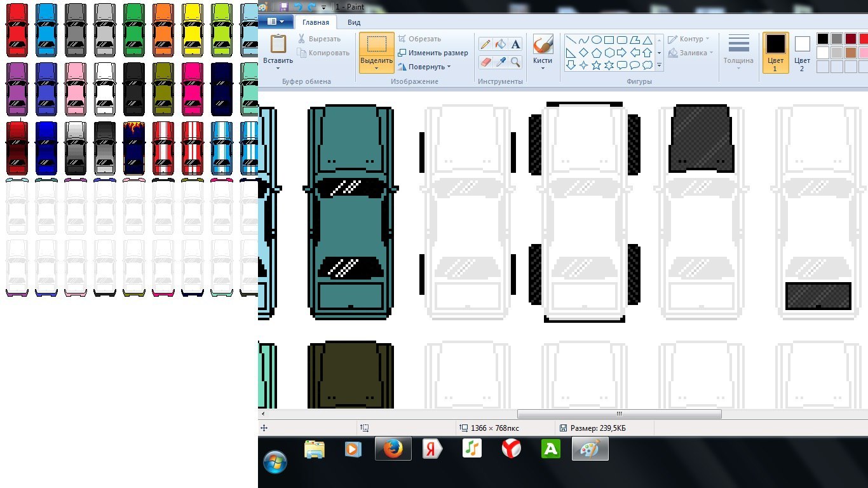
Task: Choose the Hexagon shape
Action: click(x=609, y=53)
